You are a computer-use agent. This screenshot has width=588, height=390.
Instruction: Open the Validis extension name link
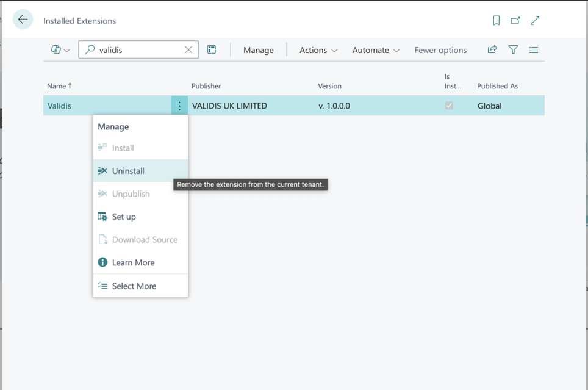point(59,106)
